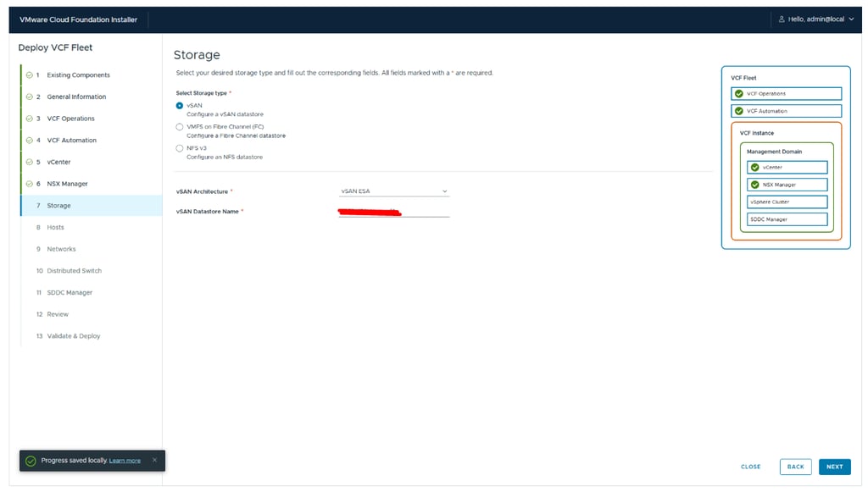Click the VCF Automation box in fleet diagram
Screen dimensions: 868x492
point(786,111)
